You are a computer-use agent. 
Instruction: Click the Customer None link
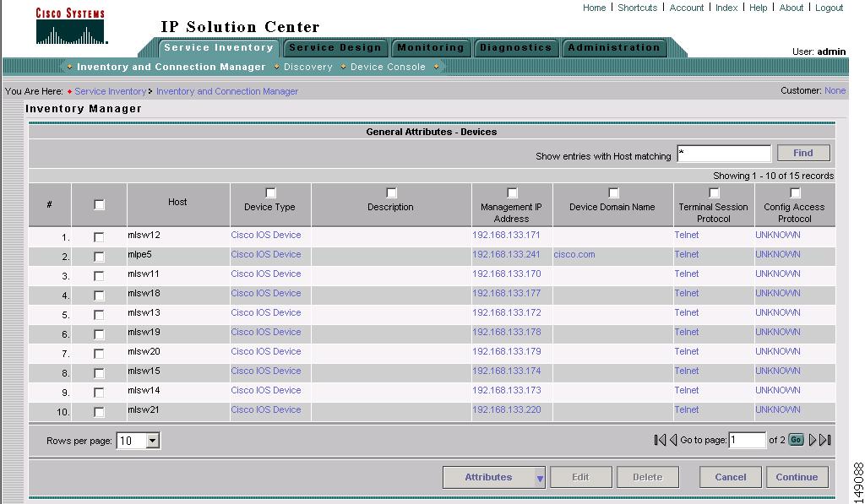[x=835, y=90]
